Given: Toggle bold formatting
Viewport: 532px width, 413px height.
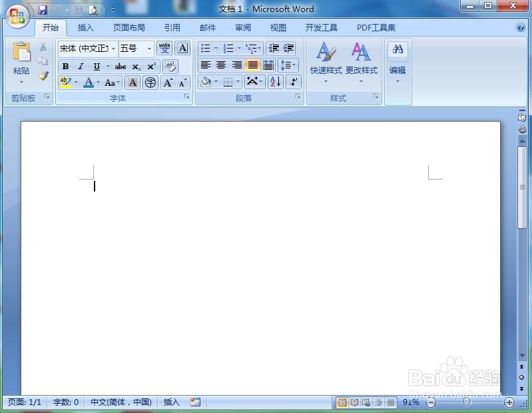Looking at the screenshot, I should point(65,67).
